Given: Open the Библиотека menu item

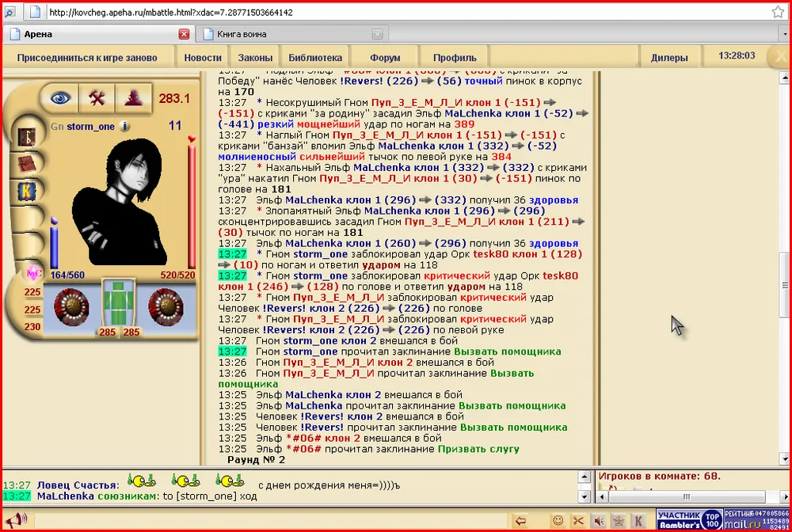Looking at the screenshot, I should click(x=315, y=58).
